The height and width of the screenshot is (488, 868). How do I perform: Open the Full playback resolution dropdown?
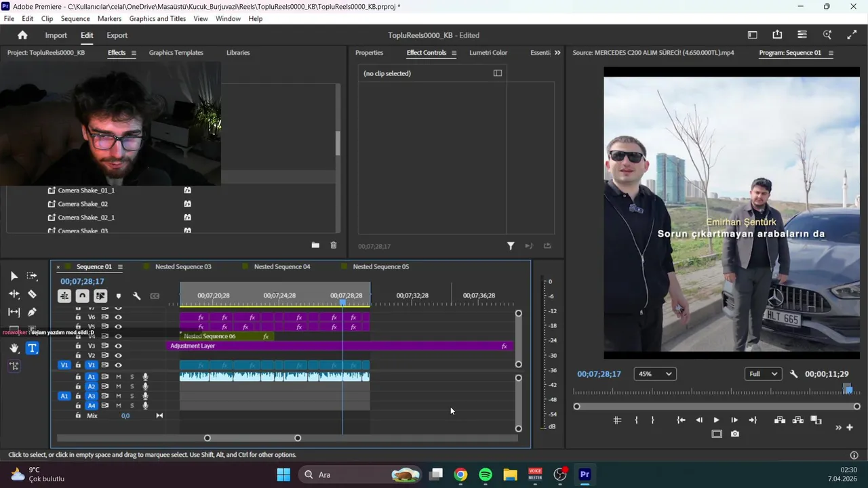(762, 374)
